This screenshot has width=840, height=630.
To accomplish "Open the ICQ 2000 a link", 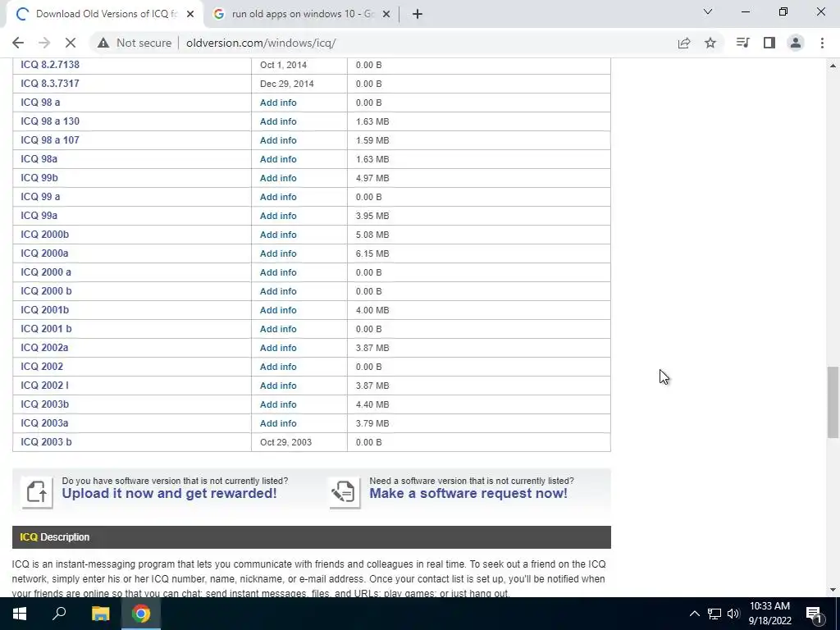I will pos(46,272).
